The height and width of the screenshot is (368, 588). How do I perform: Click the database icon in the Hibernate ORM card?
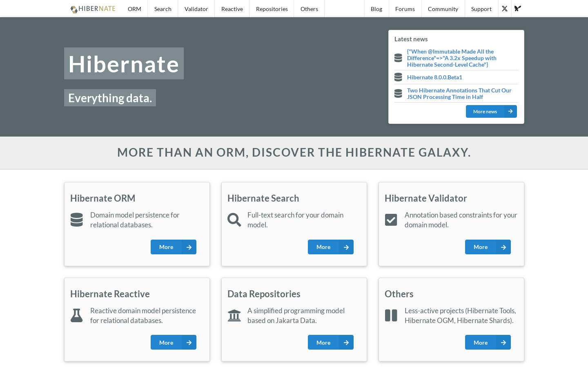tap(77, 220)
